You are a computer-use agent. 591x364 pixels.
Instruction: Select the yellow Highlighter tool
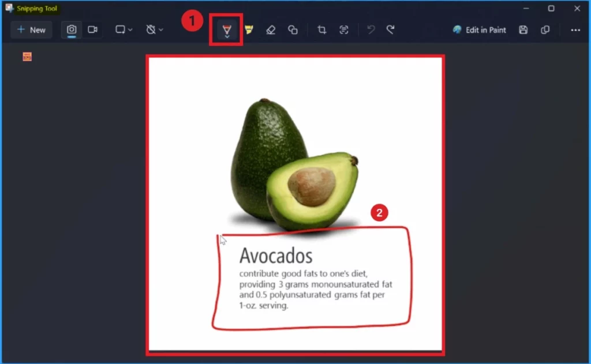click(249, 30)
